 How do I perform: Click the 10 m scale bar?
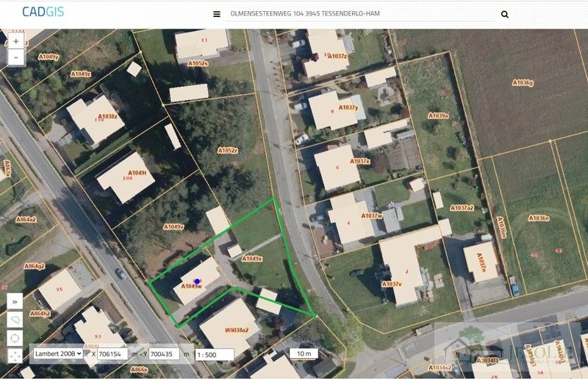304,354
